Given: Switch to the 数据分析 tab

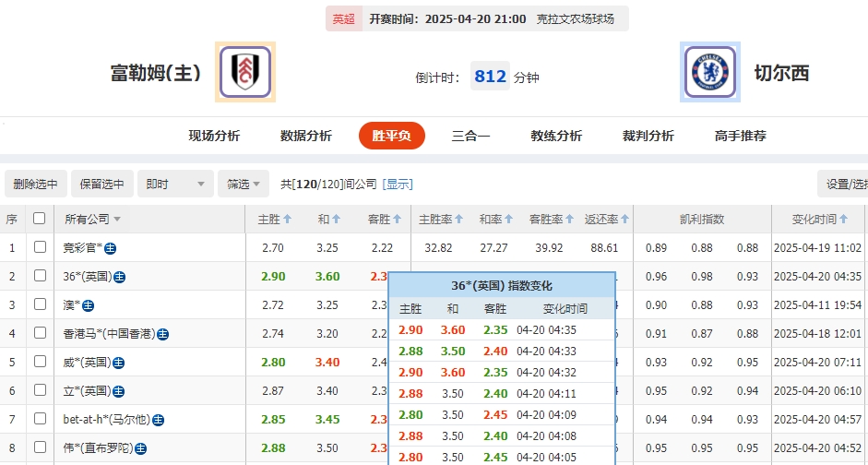Looking at the screenshot, I should point(306,136).
